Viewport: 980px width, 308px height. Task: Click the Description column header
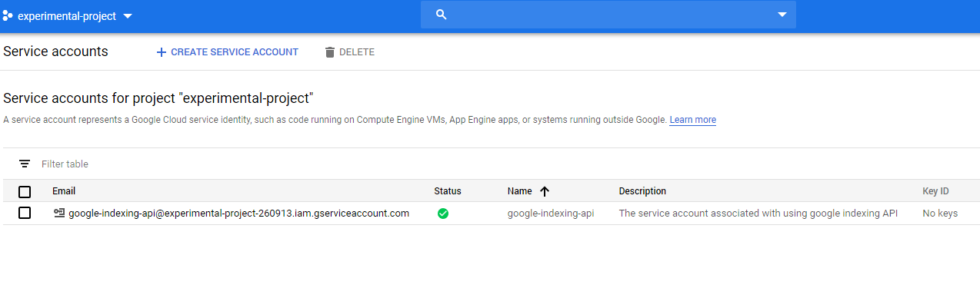coord(642,191)
